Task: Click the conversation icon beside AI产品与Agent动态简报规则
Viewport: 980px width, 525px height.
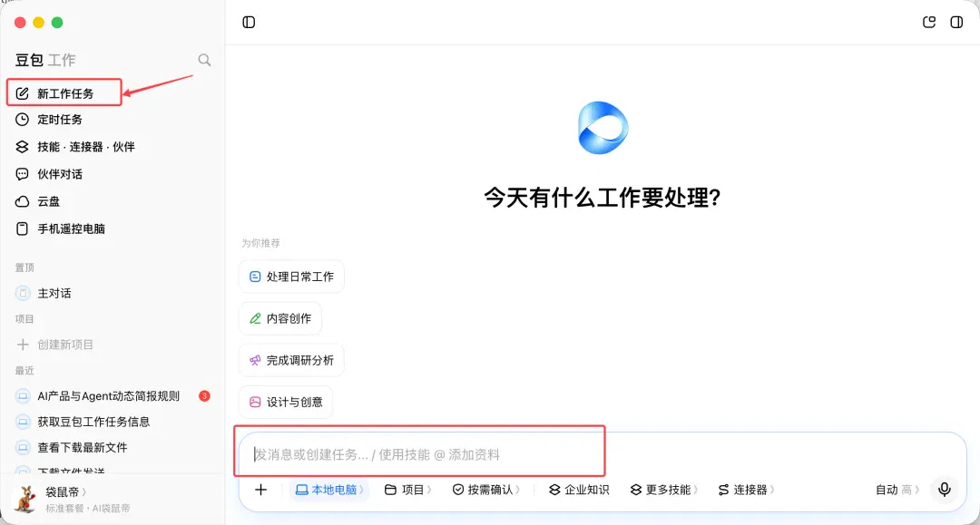Action: pos(23,395)
